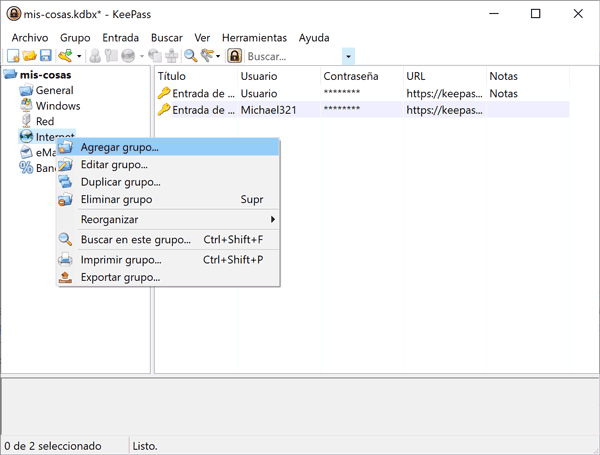
Task: Sort by the Usuario column header
Action: [279, 76]
